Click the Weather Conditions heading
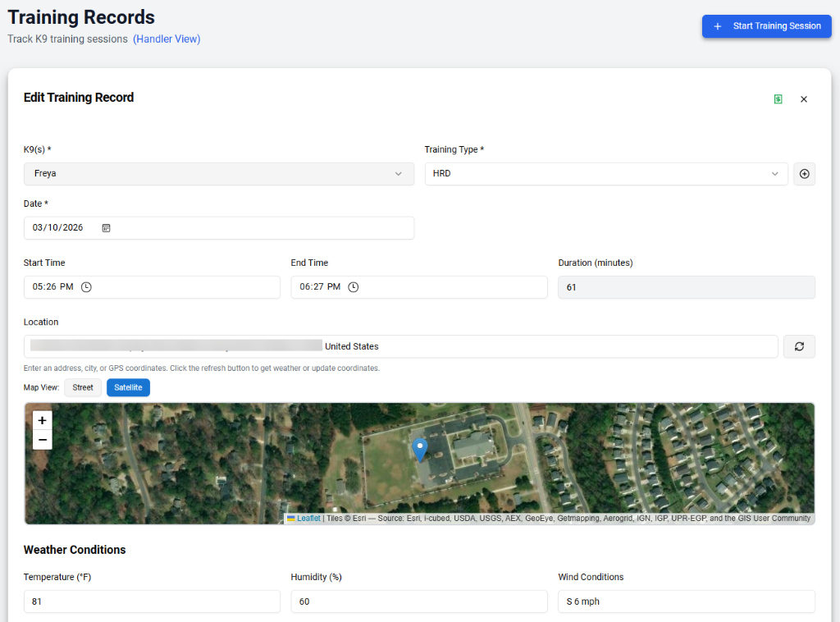This screenshot has width=840, height=622. [x=75, y=550]
